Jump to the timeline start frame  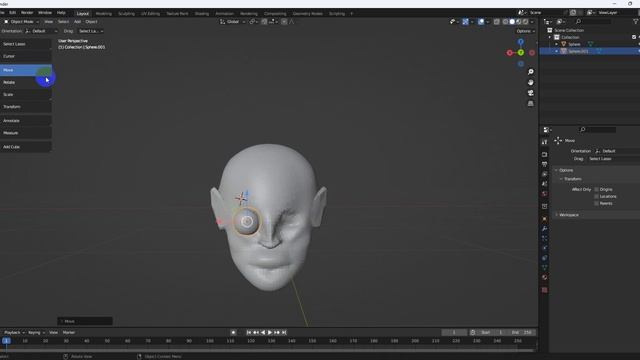[x=249, y=333]
